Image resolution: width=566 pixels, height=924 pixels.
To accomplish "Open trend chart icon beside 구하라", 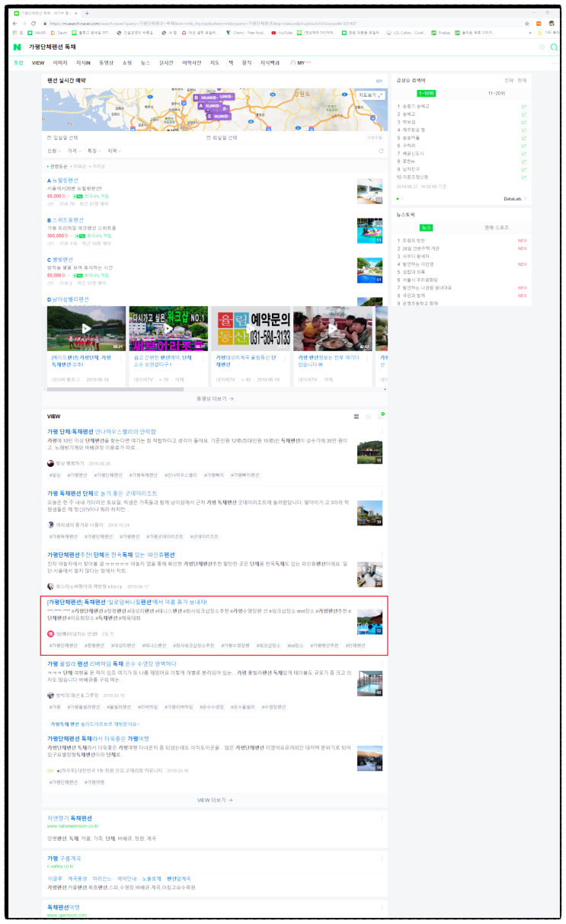I will [523, 145].
